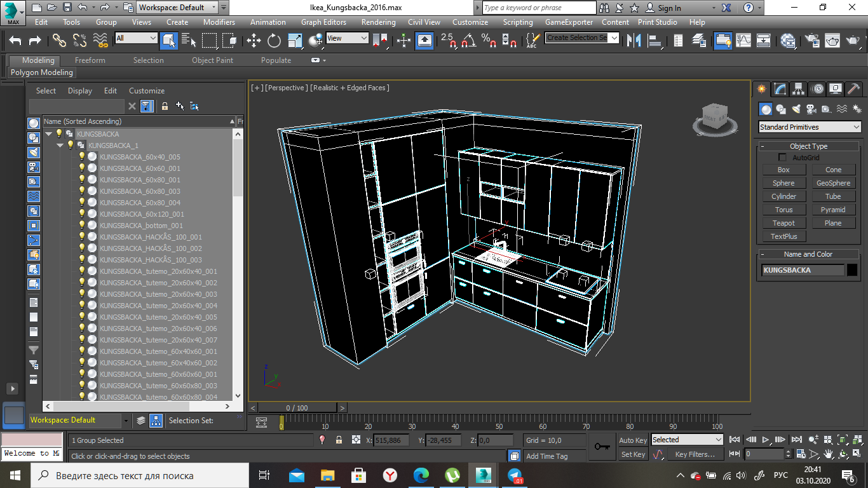Viewport: 868px width, 488px height.
Task: Click the GeoSphere primitive button
Action: coord(833,183)
